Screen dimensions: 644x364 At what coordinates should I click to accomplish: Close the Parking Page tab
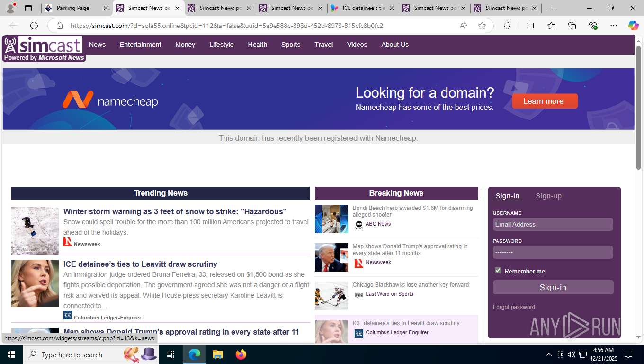tap(106, 8)
